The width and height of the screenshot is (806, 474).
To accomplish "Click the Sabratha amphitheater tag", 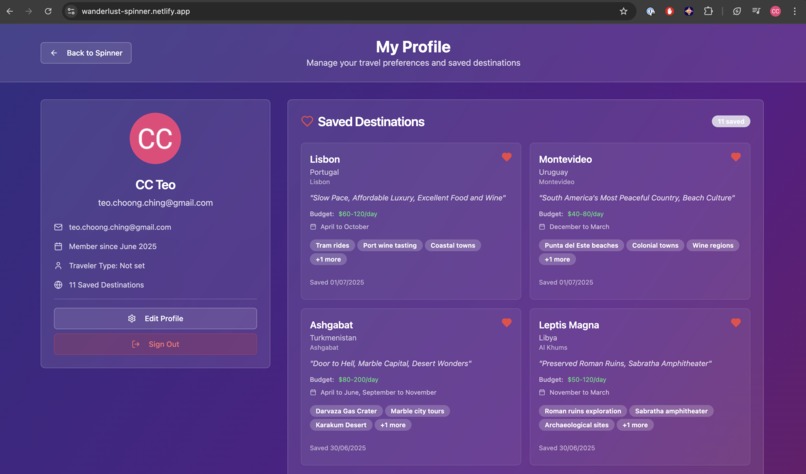I will 671,411.
